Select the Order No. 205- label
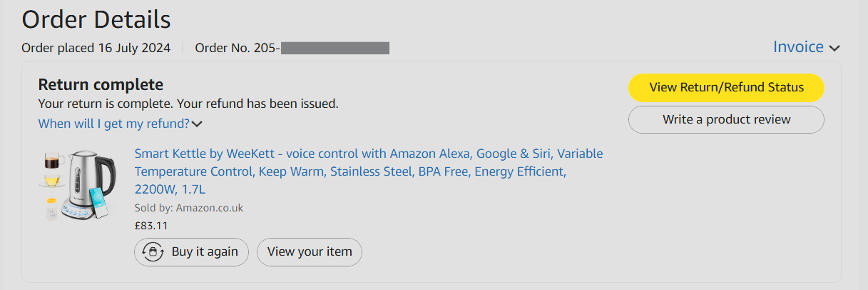 tap(238, 49)
